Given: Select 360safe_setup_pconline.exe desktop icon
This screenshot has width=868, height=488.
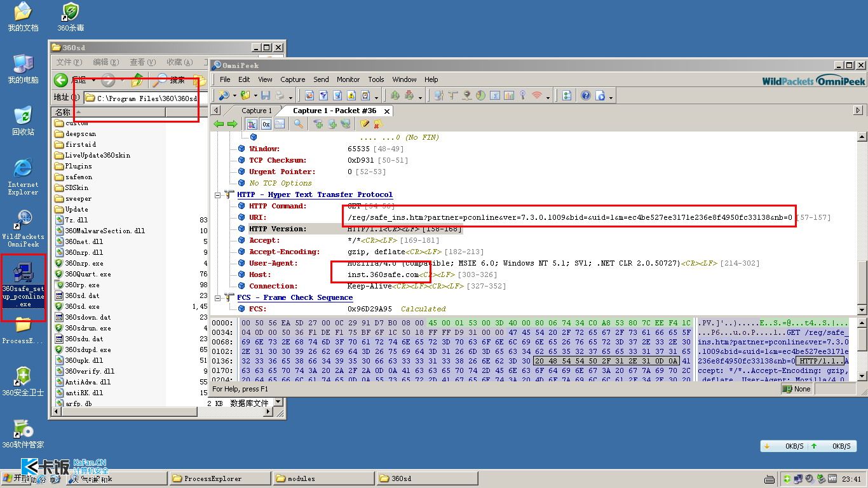Looking at the screenshot, I should [x=23, y=285].
